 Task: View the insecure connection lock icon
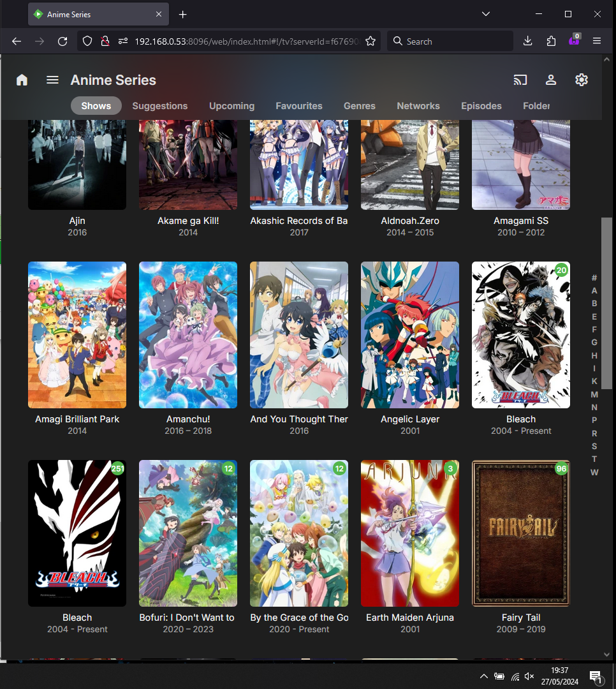[x=105, y=41]
